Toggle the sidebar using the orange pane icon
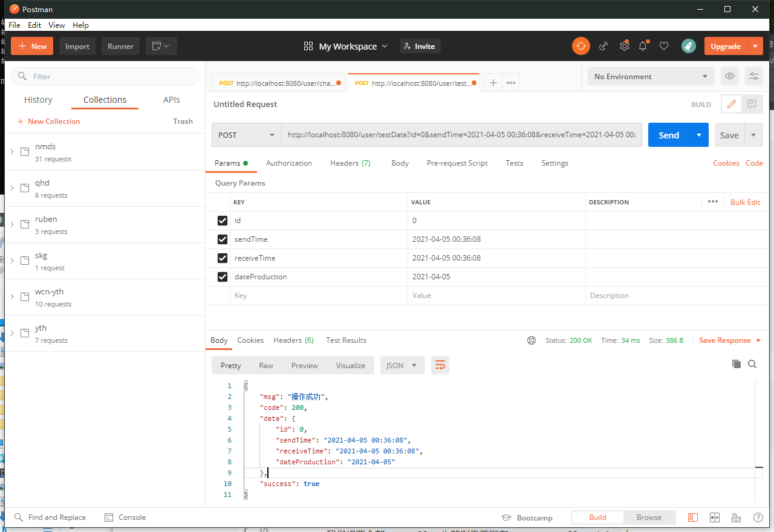This screenshot has width=774, height=532. [x=693, y=517]
